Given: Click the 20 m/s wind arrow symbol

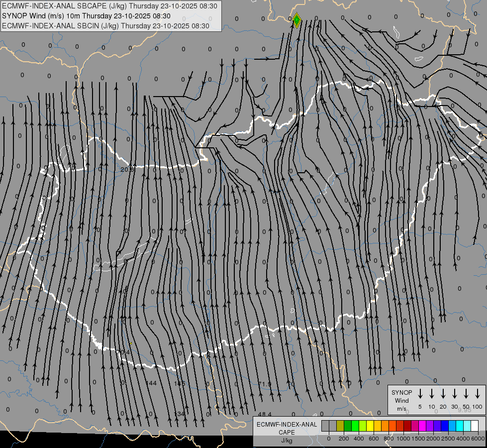Looking at the screenshot, I should pyautogui.click(x=443, y=394).
